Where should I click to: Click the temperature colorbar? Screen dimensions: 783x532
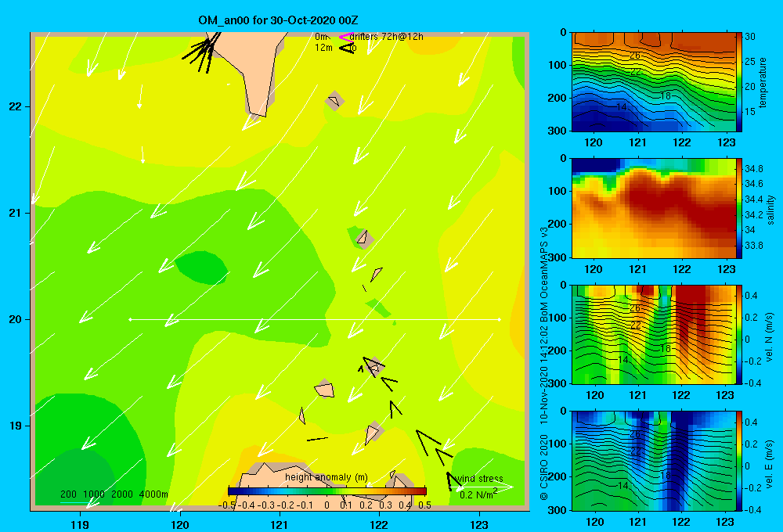[739, 82]
